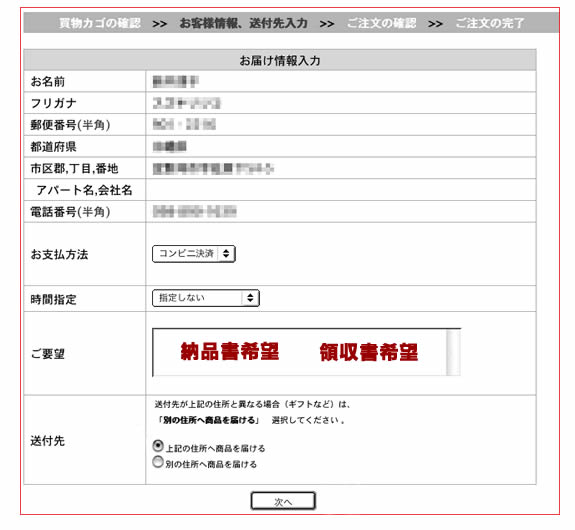Click the arrow icon on 指定しない select

coord(250,298)
